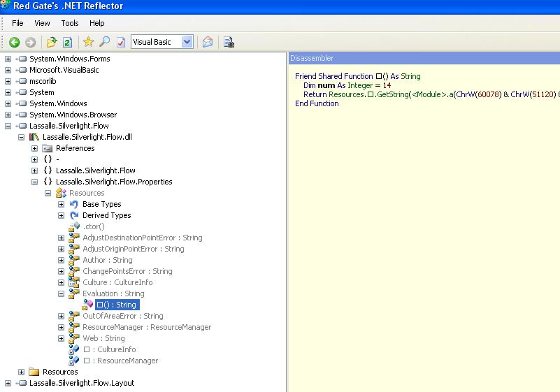Click the Resources class icon
This screenshot has height=392, width=560.
coord(61,193)
